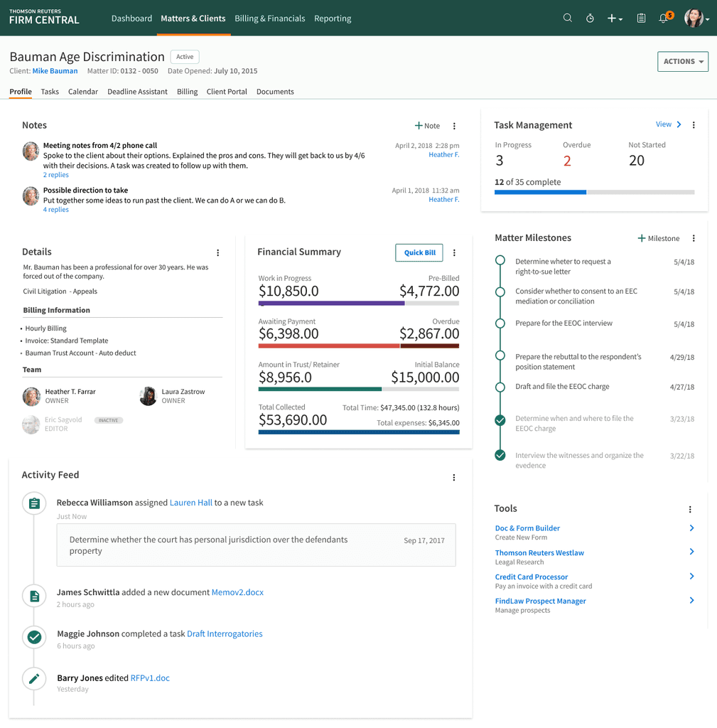
Task: Click Heather T. Farrar team avatar
Action: click(x=31, y=397)
